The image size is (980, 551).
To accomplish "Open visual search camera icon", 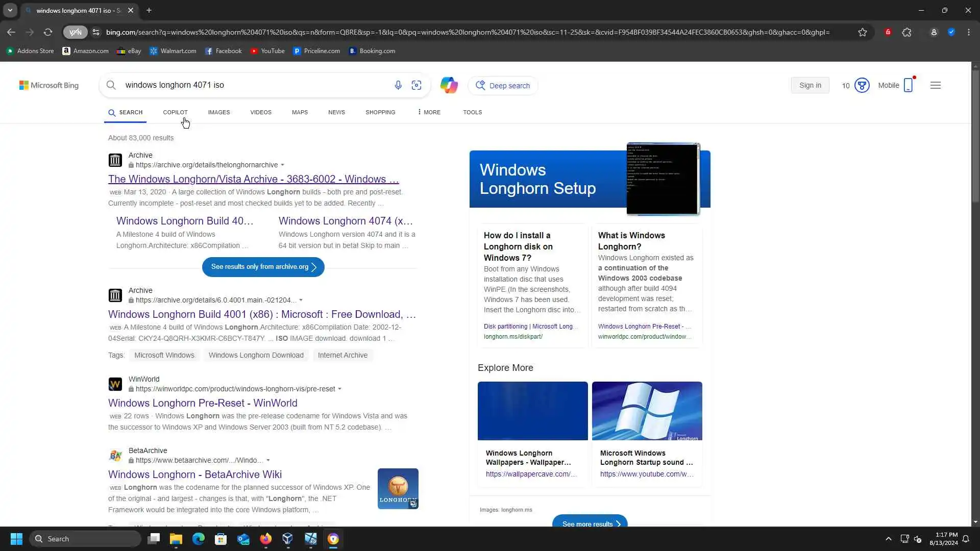I will tap(416, 85).
